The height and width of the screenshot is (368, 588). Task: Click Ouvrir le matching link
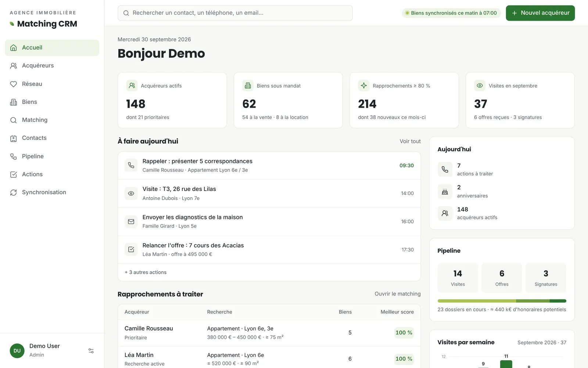tap(398, 294)
